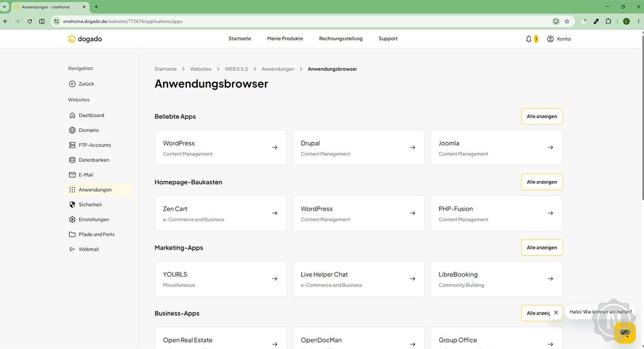The height and width of the screenshot is (349, 644).
Task: Open the Zen Cart app card
Action: [x=221, y=213]
